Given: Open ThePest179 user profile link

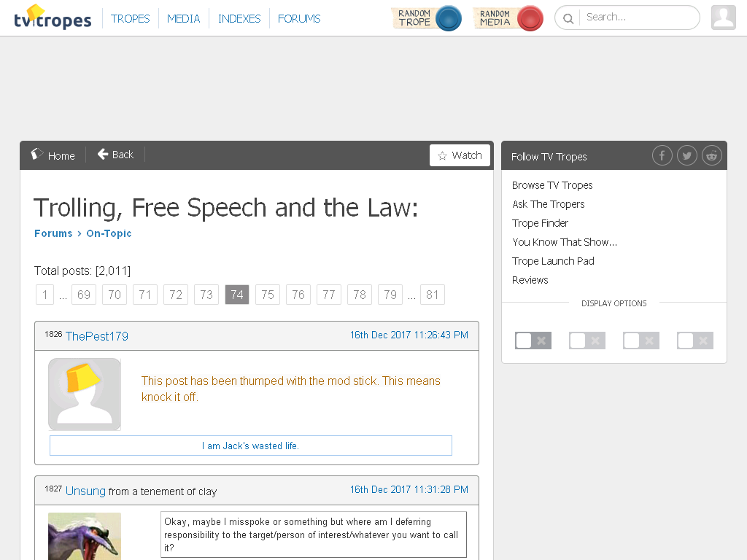Looking at the screenshot, I should click(x=97, y=336).
